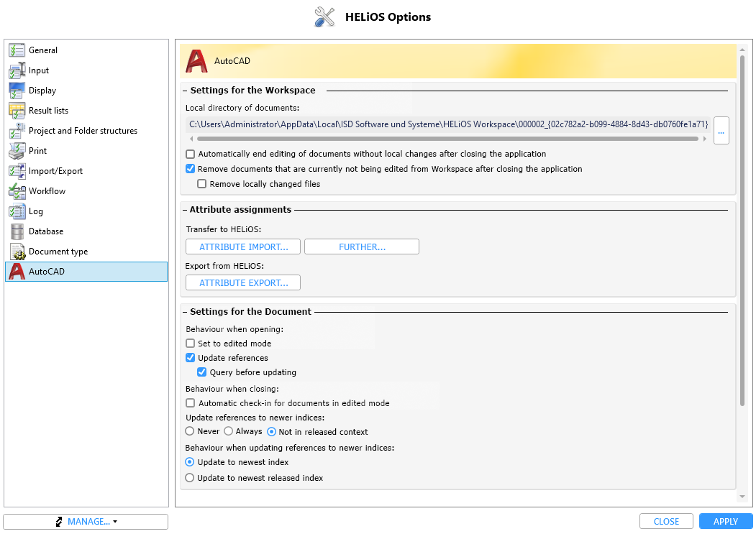The height and width of the screenshot is (534, 756).
Task: Collapse the Settings for the Document section
Action: 185,312
